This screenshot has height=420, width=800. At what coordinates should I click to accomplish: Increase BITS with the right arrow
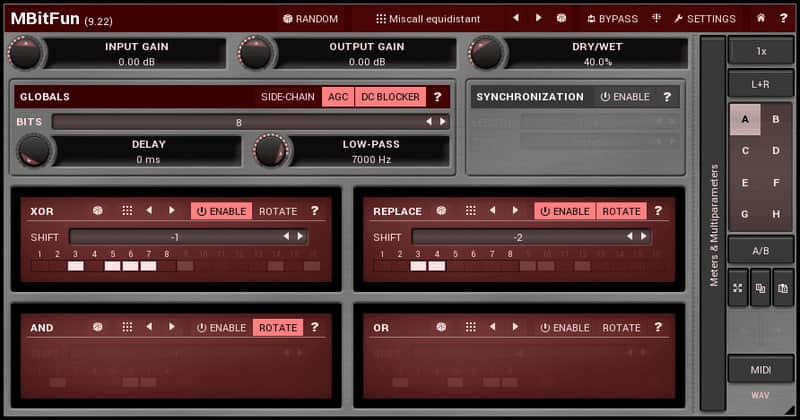[443, 122]
